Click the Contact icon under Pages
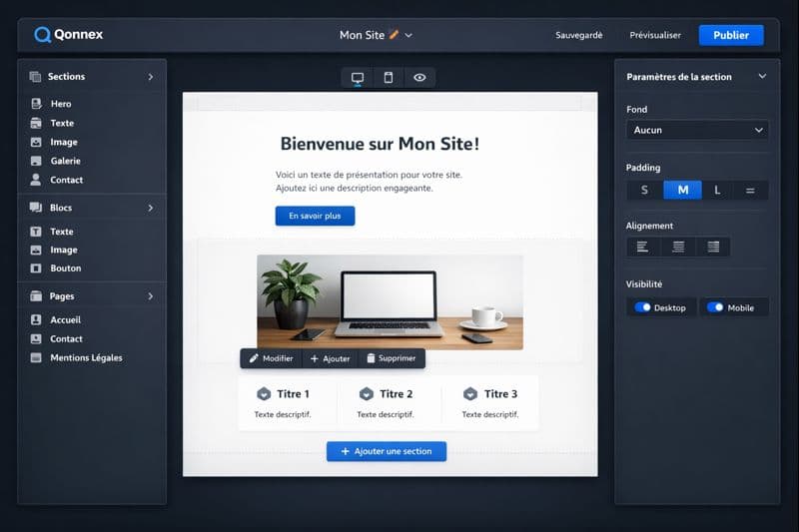799x532 pixels. click(36, 338)
